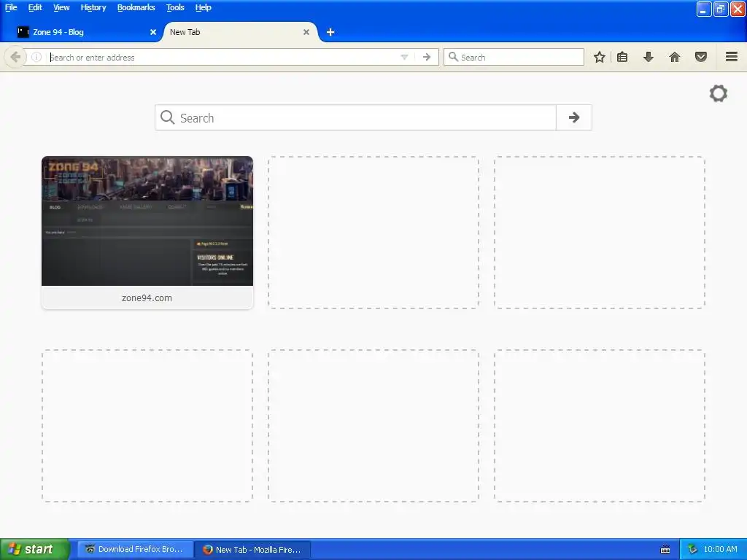
Task: Go to Home page icon
Action: (x=674, y=57)
